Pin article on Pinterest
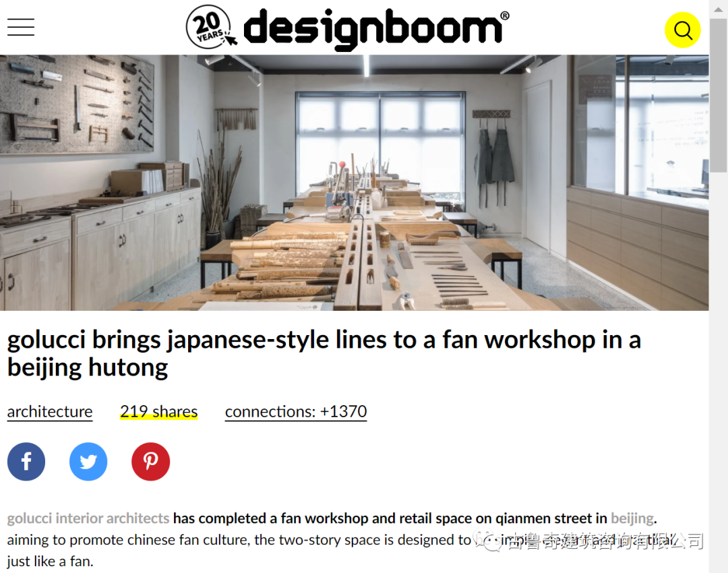 tap(150, 462)
